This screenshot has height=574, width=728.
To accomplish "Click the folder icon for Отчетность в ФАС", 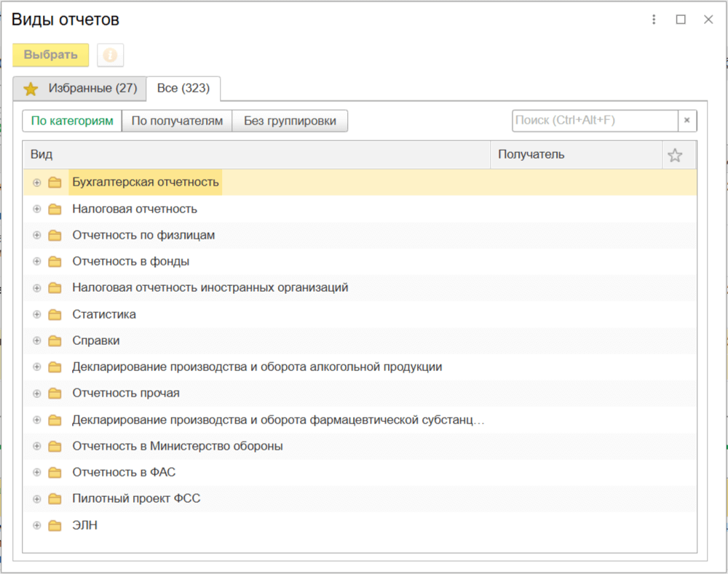I will click(55, 473).
